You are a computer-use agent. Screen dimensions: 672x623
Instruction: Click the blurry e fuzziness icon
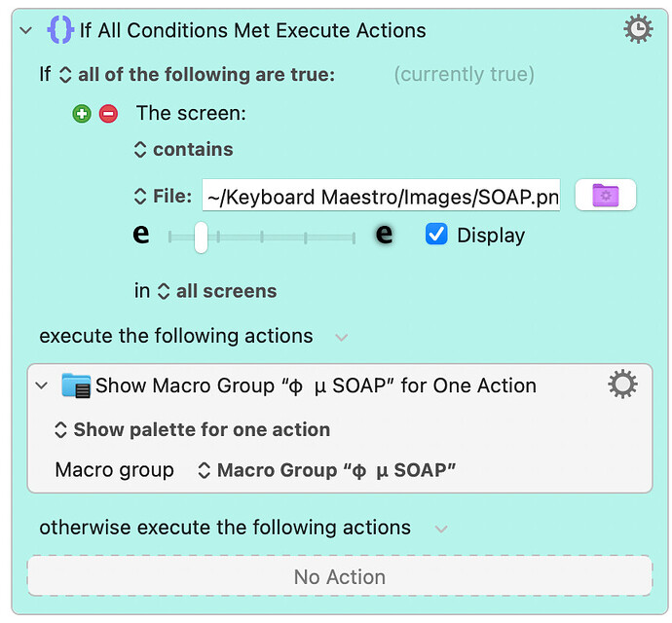[384, 234]
